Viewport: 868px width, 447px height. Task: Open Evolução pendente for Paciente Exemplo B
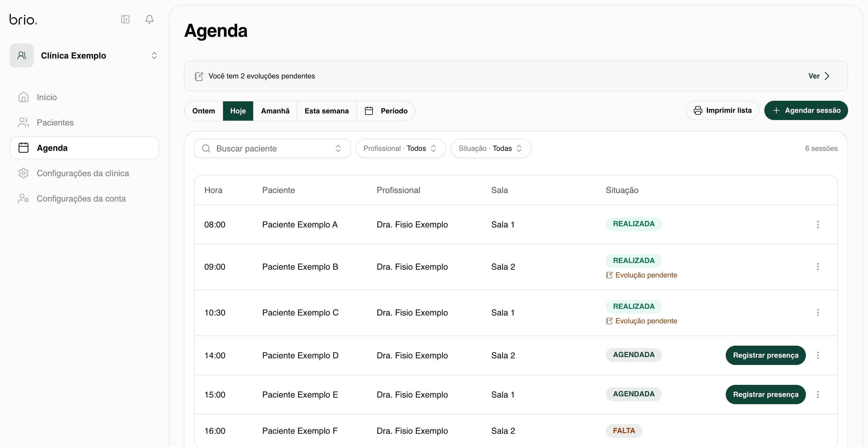pyautogui.click(x=642, y=275)
